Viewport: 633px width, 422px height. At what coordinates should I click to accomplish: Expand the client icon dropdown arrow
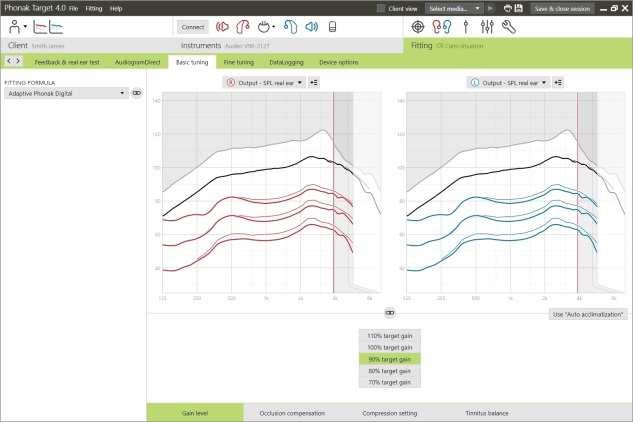point(25,27)
